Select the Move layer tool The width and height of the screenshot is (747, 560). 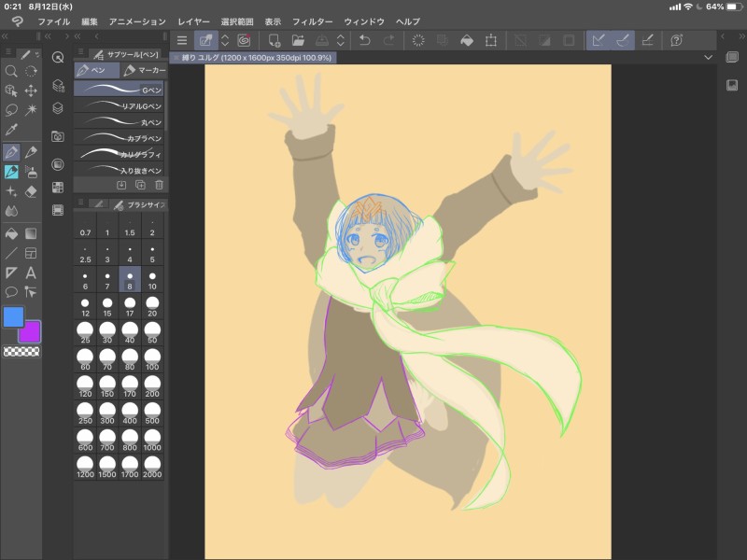point(31,91)
